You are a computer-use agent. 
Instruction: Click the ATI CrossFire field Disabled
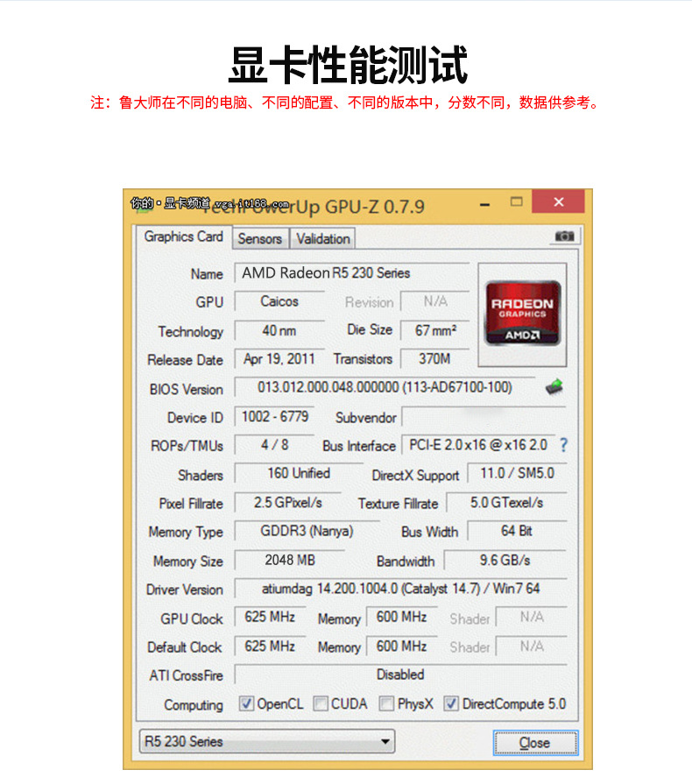tap(401, 675)
